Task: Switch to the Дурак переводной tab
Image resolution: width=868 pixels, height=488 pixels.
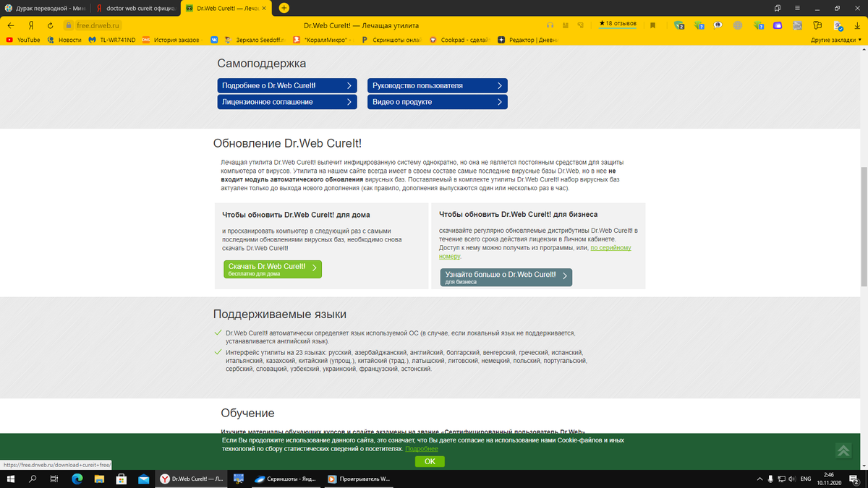Action: tap(45, 8)
